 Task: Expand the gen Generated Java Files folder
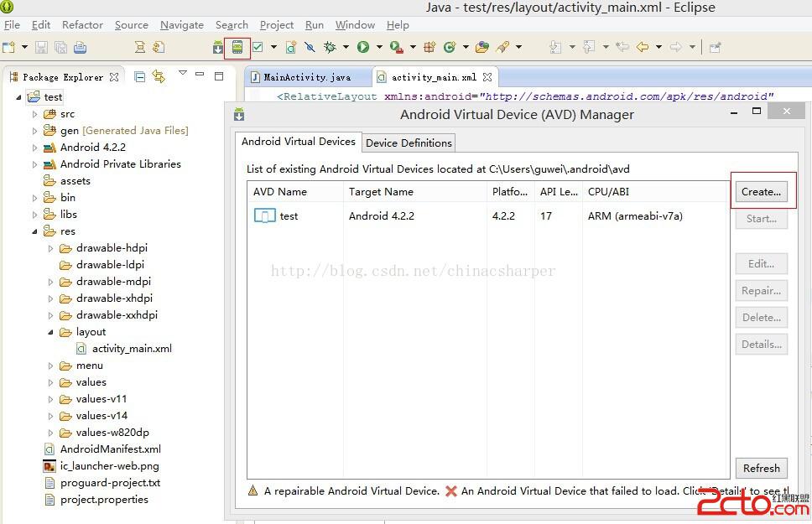(x=34, y=131)
